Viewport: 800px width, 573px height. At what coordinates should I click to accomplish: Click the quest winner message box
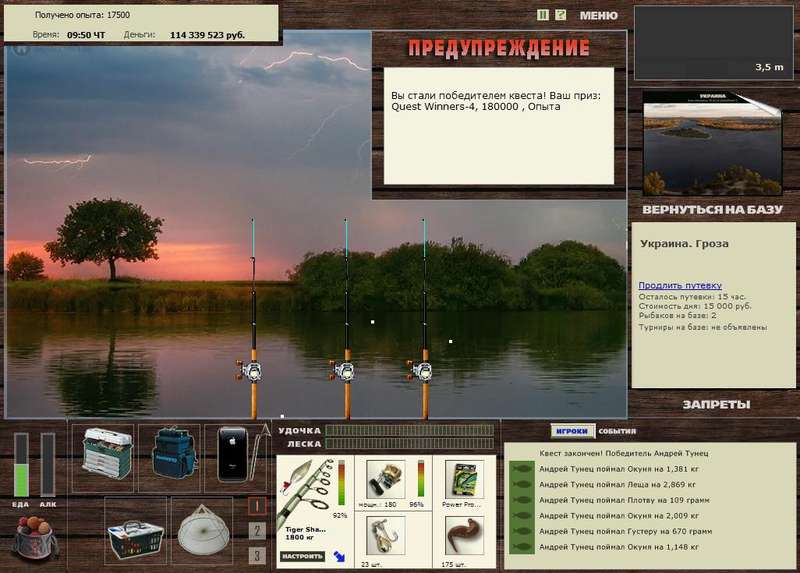point(498,126)
